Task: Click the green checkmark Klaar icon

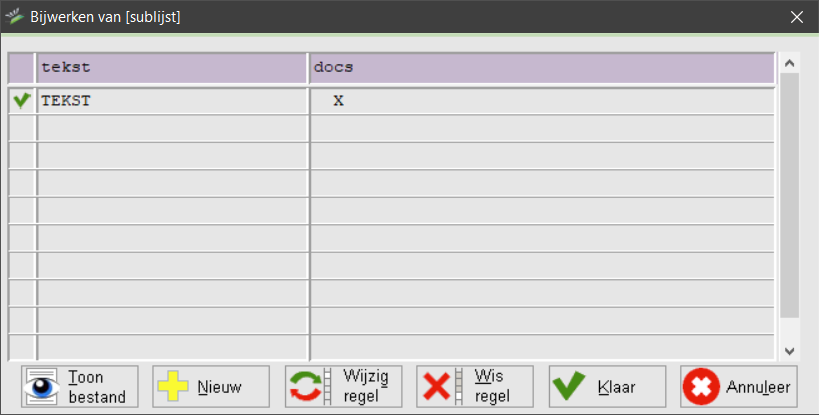Action: 569,386
